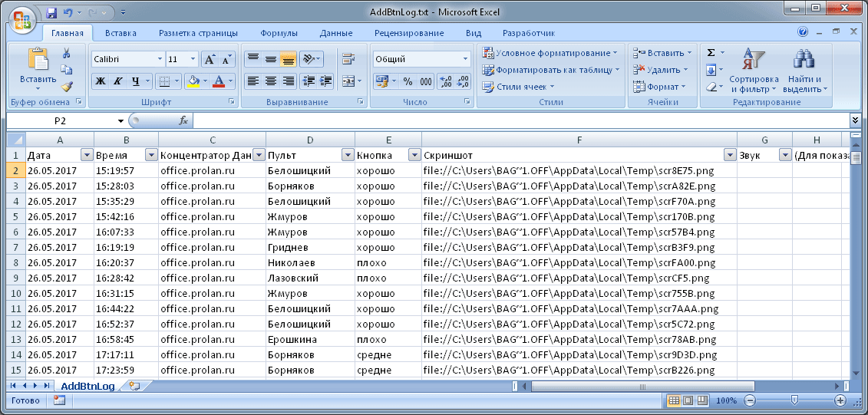This screenshot has height=415, width=868.
Task: Click the zoom slider in status bar
Action: click(x=794, y=400)
